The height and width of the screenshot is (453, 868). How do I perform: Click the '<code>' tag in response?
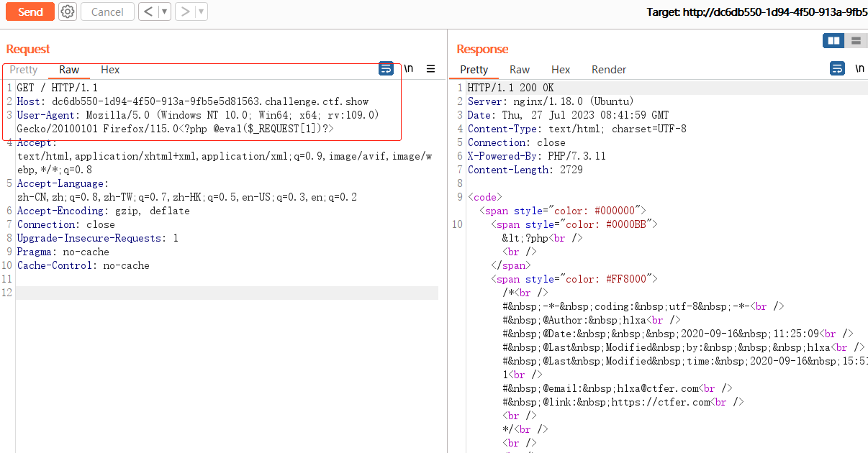[x=485, y=197]
